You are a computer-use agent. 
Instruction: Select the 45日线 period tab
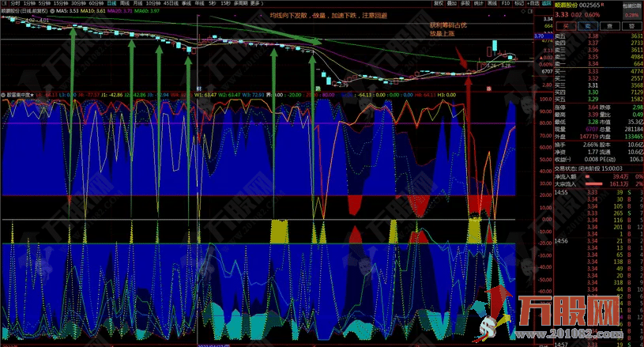tap(171, 3)
